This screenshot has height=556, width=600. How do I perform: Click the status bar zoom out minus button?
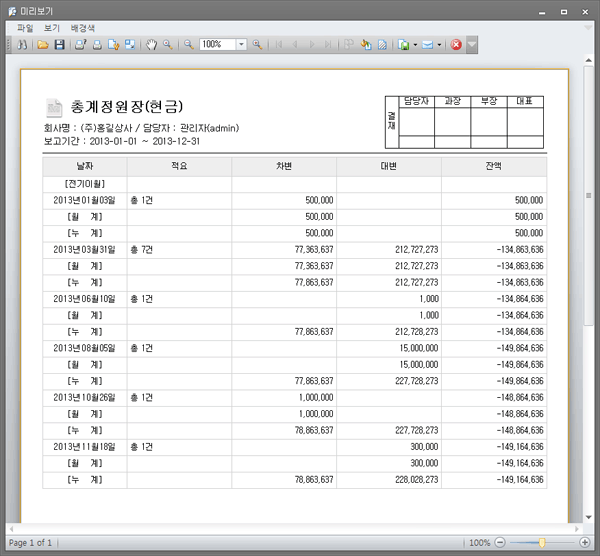click(500, 542)
